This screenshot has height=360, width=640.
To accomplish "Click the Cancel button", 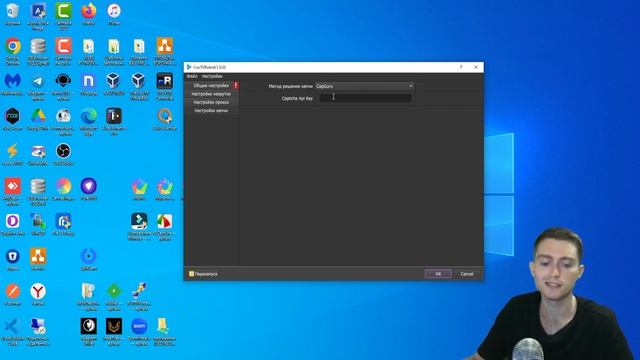I will click(467, 274).
